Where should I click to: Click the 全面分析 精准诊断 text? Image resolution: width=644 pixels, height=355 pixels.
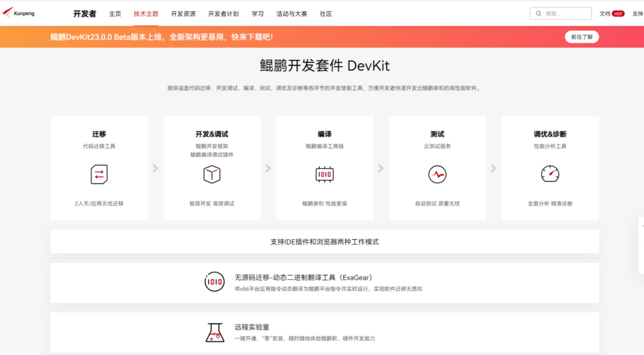coord(550,203)
